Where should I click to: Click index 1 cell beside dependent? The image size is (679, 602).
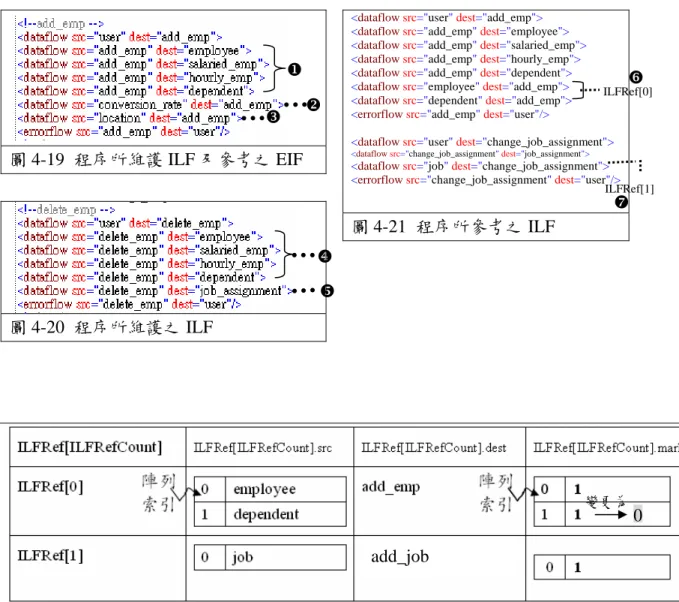tap(210, 514)
